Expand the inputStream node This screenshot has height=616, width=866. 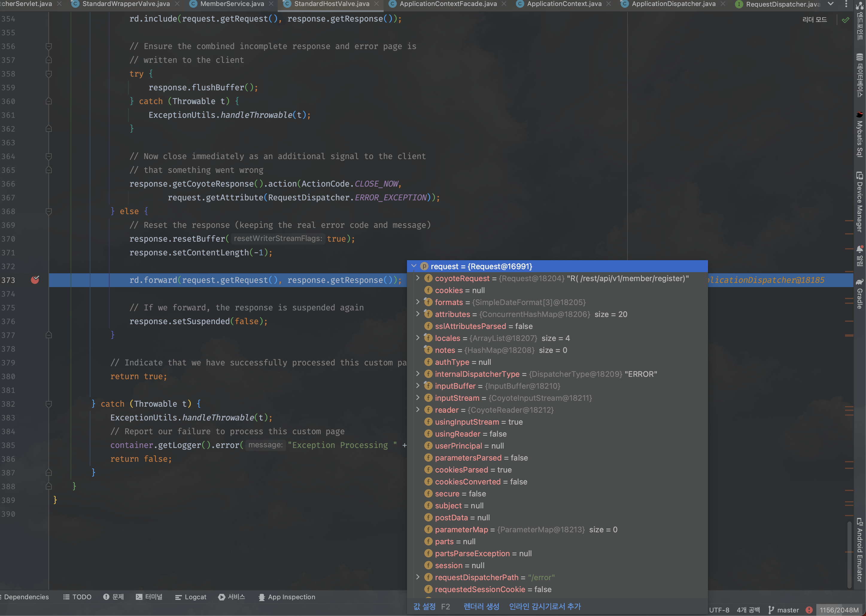418,397
